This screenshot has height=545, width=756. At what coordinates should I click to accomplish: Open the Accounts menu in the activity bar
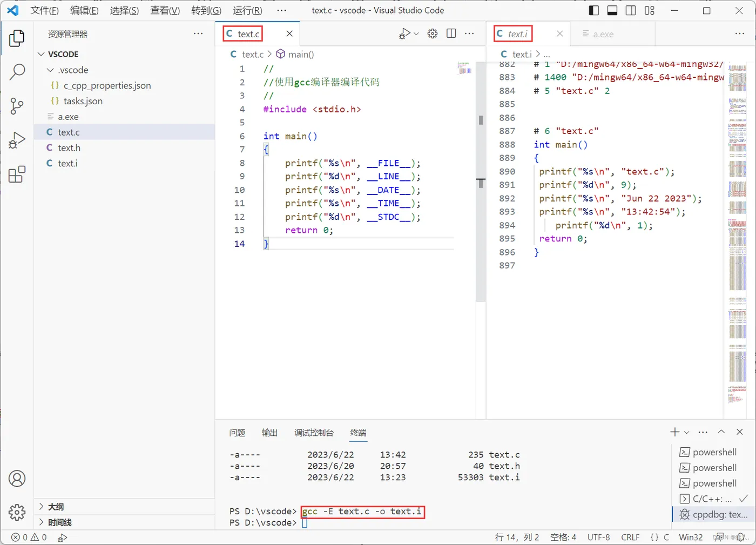(17, 479)
